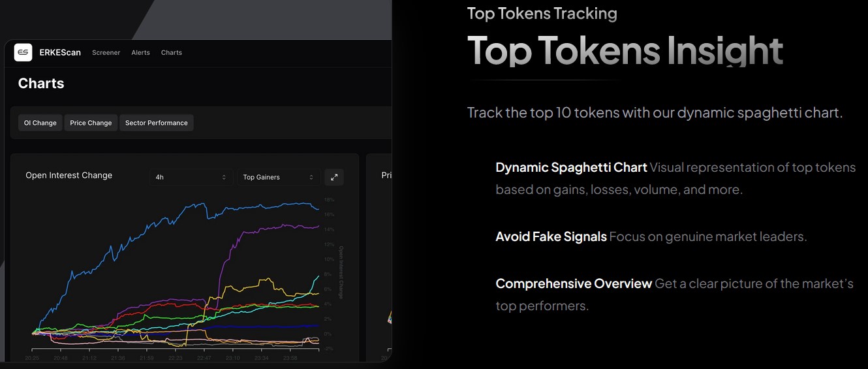
Task: Open the Top Gainers dropdown
Action: coord(279,177)
